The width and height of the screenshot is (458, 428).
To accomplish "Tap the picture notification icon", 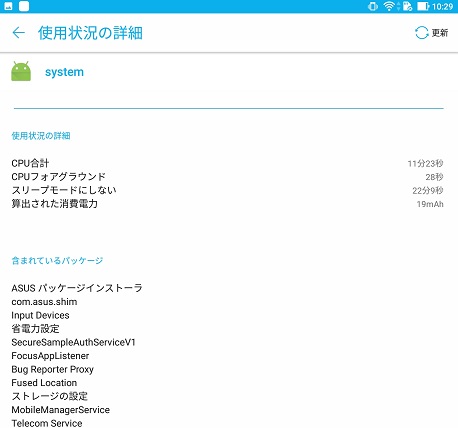I will 8,6.
